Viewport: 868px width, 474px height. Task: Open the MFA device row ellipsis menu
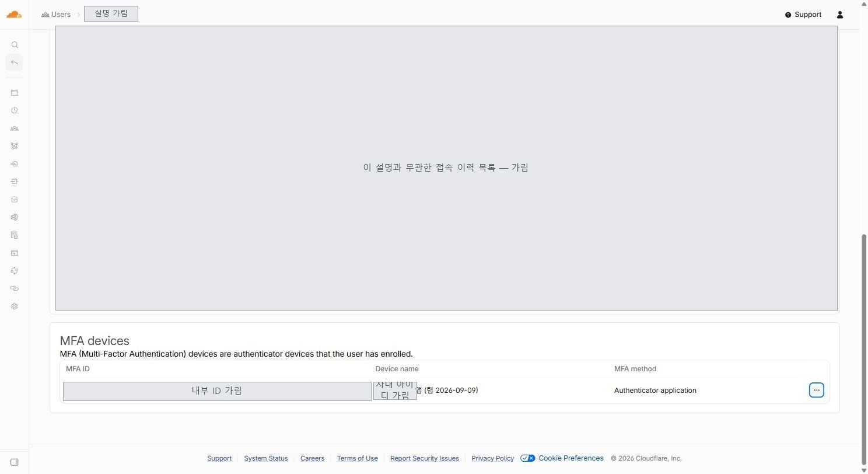point(816,390)
